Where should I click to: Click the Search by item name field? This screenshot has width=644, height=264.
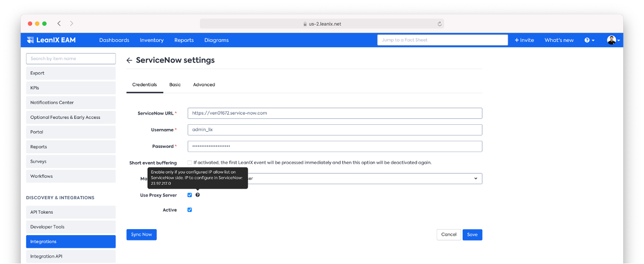(x=71, y=58)
